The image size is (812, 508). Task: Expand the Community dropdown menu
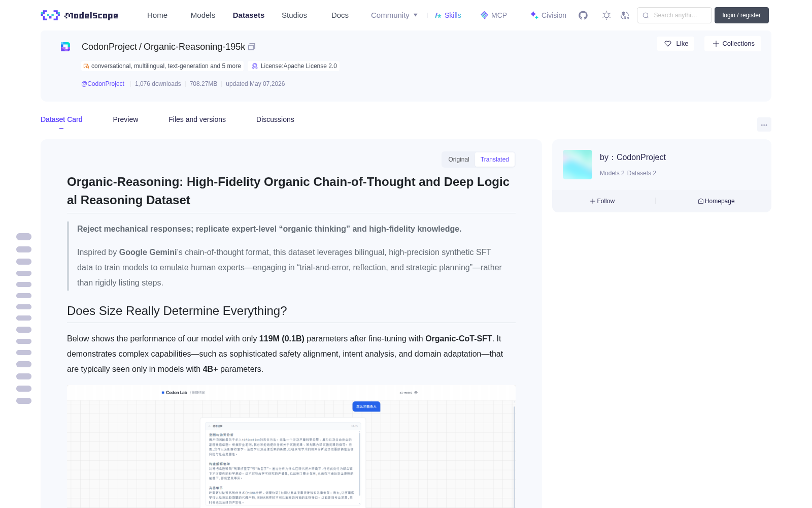(x=394, y=15)
